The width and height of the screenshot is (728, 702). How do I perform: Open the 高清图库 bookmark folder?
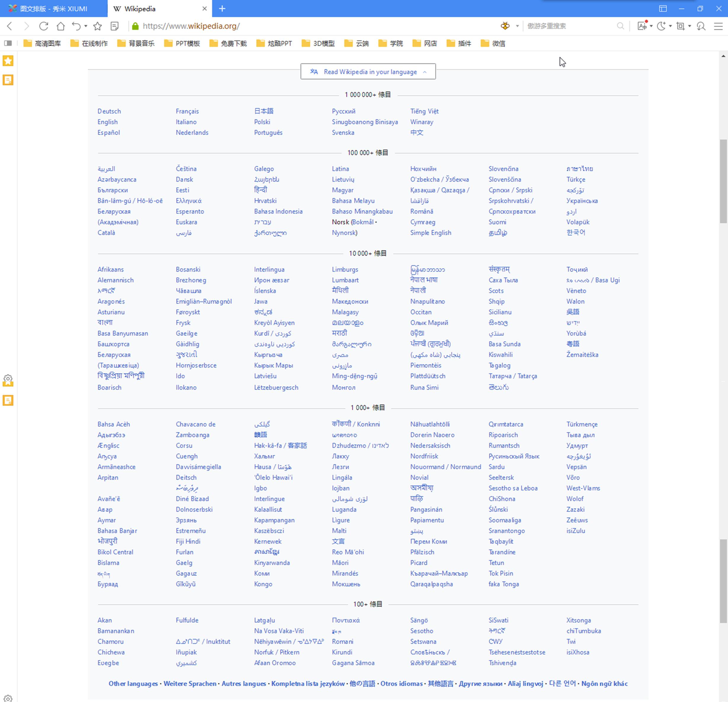pyautogui.click(x=42, y=44)
